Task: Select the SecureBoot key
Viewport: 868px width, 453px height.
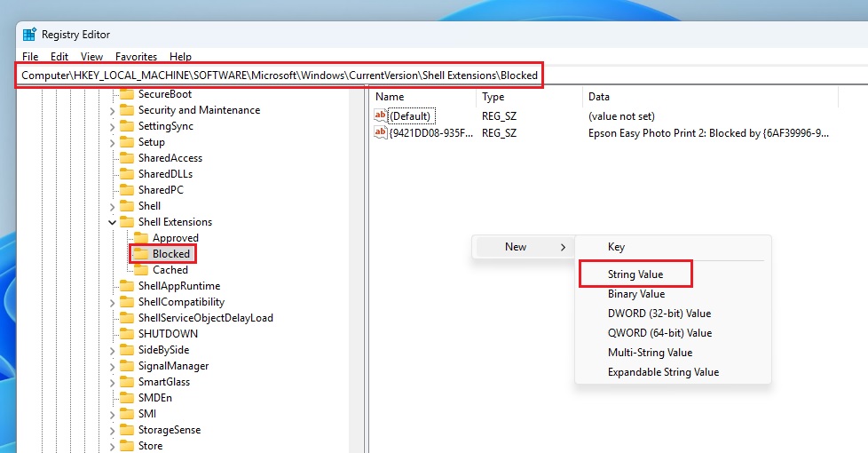Action: (x=165, y=94)
